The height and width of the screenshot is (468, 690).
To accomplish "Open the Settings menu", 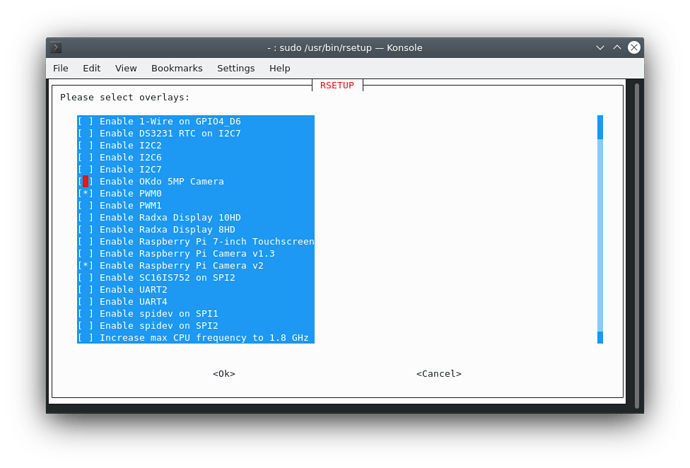I will click(x=236, y=68).
